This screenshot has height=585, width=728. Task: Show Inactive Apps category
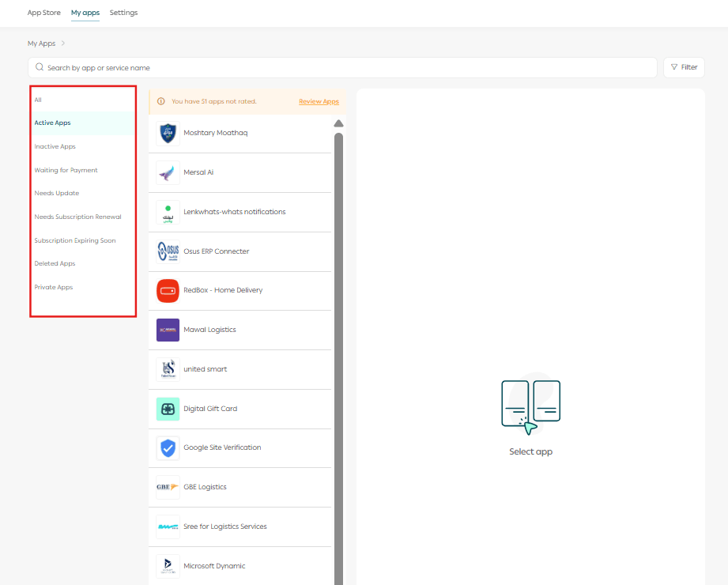(x=55, y=146)
